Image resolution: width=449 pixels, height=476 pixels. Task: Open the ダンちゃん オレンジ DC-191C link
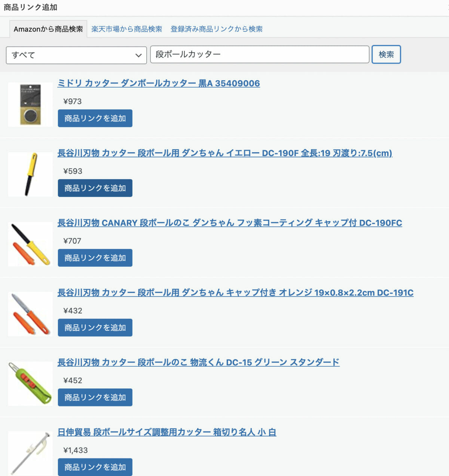(x=235, y=292)
